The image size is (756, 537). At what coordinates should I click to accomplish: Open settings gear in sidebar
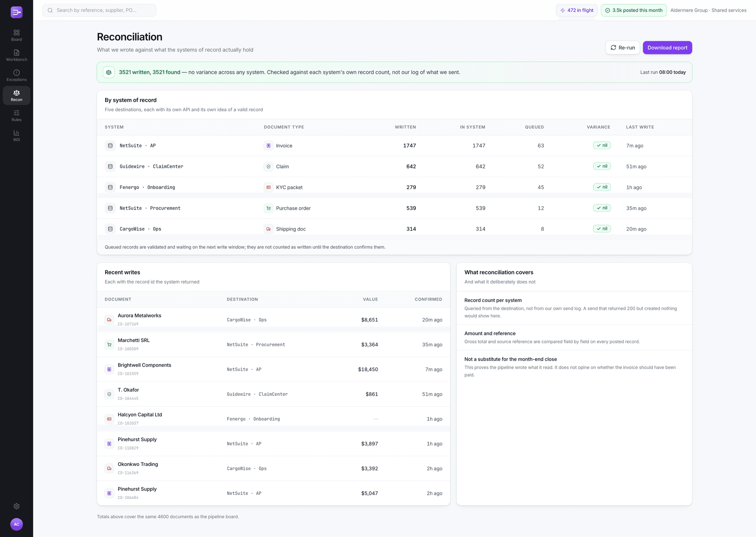17,506
